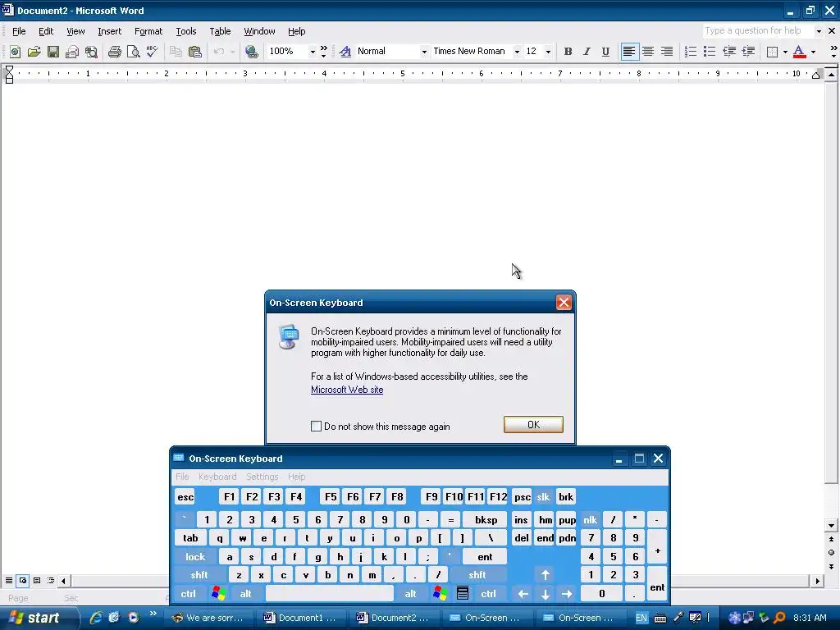This screenshot has width=840, height=630.
Task: Open the Normal style dropdown
Action: coord(424,52)
